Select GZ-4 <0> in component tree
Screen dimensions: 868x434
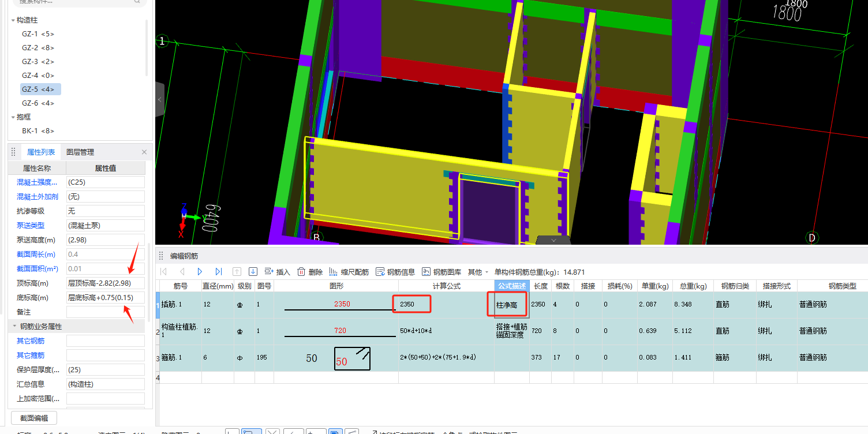pos(38,76)
